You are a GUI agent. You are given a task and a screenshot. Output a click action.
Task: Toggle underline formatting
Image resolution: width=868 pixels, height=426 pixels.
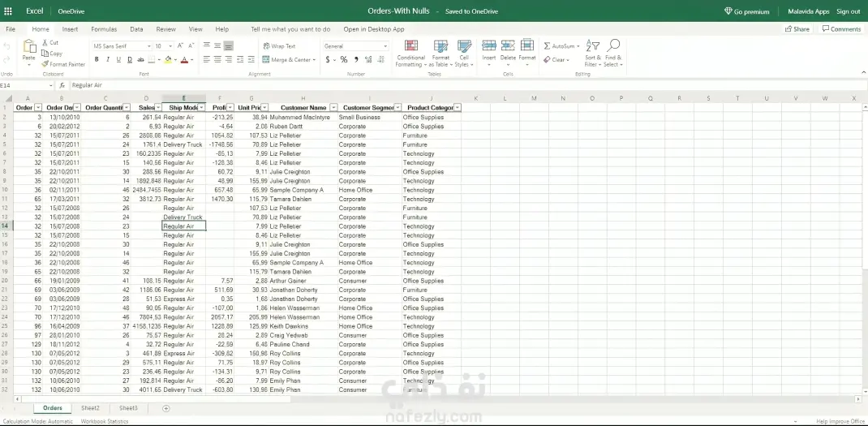click(118, 59)
